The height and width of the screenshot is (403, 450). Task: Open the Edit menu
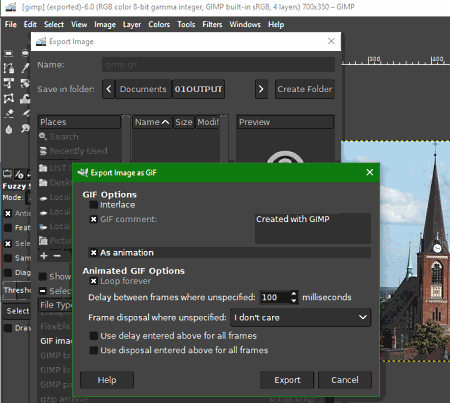pyautogui.click(x=30, y=24)
